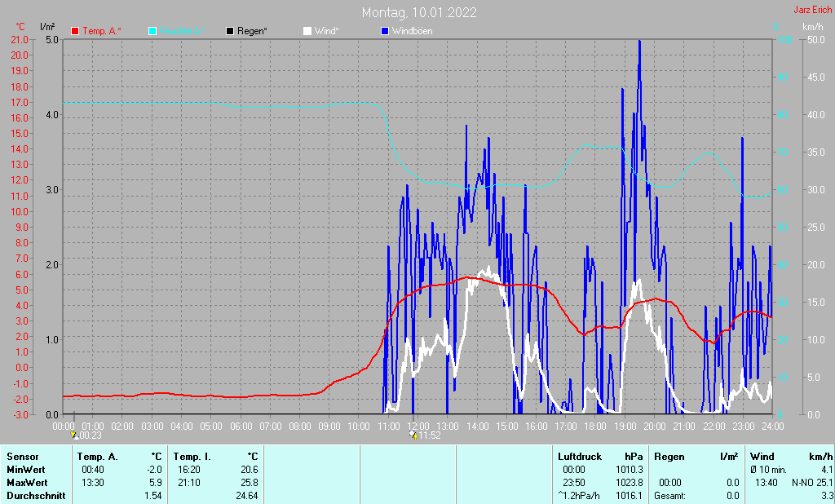Click the Temp. I. average '24.64'
This screenshot has width=835, height=504.
[x=247, y=495]
